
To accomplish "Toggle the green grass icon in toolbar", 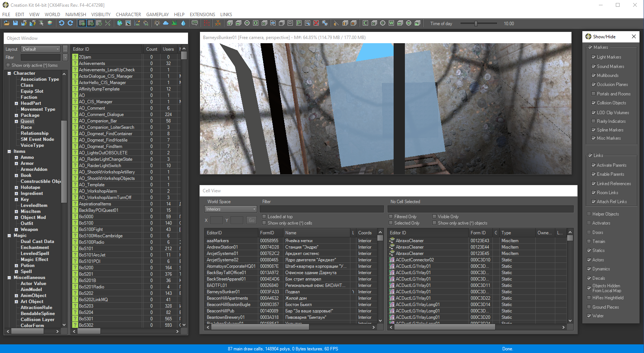I will point(174,23).
